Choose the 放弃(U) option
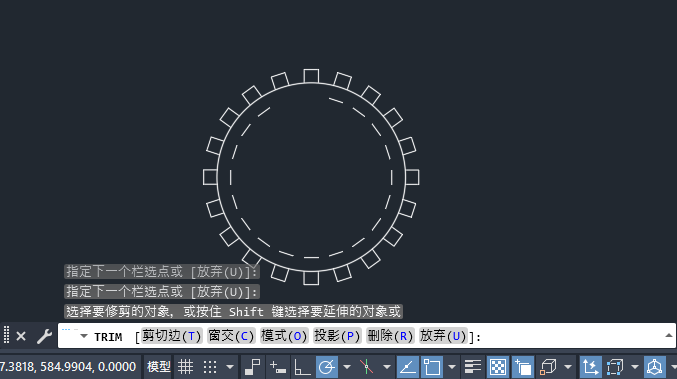 (x=443, y=336)
